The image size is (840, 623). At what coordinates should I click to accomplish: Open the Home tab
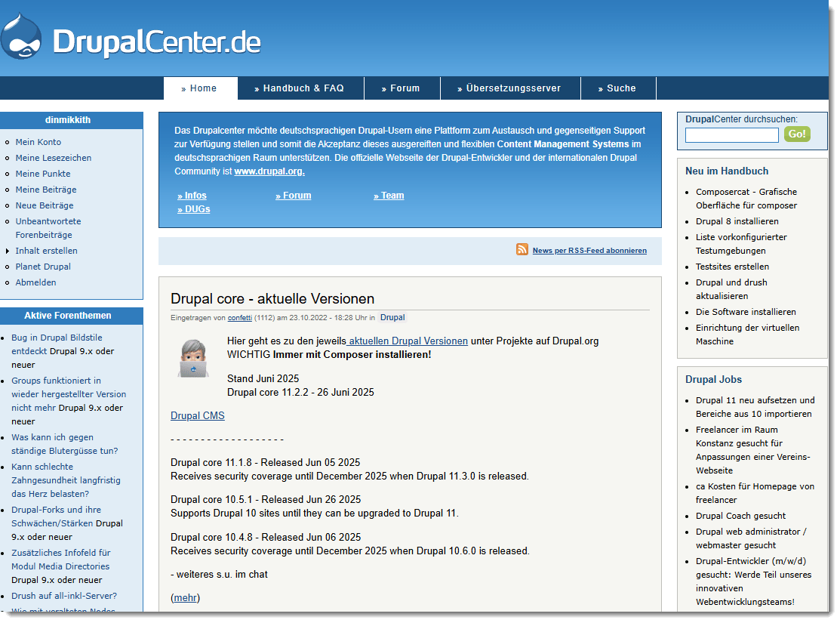tap(200, 88)
